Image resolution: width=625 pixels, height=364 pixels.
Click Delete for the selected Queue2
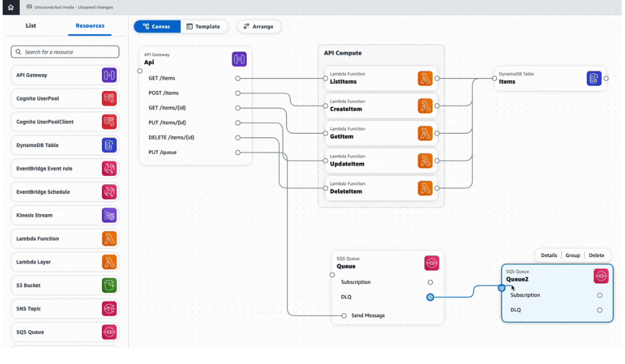[596, 255]
